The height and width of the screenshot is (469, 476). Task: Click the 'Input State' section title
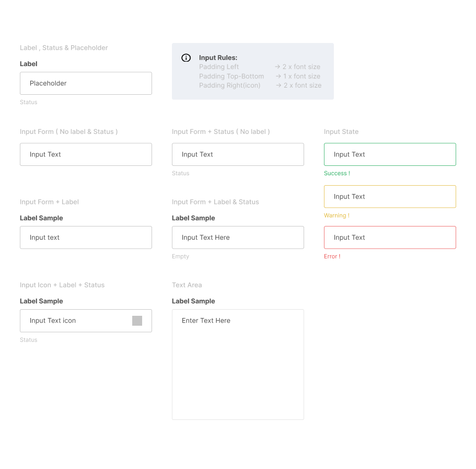[x=341, y=132]
